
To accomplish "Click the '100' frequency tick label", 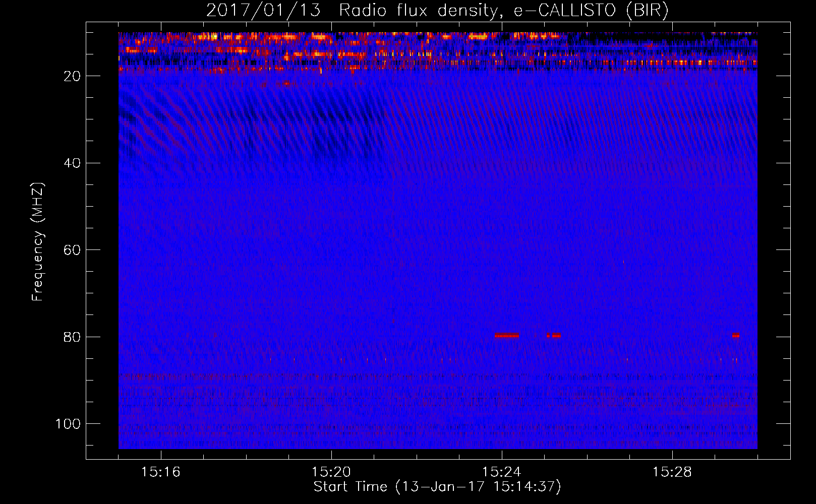I will coord(68,424).
